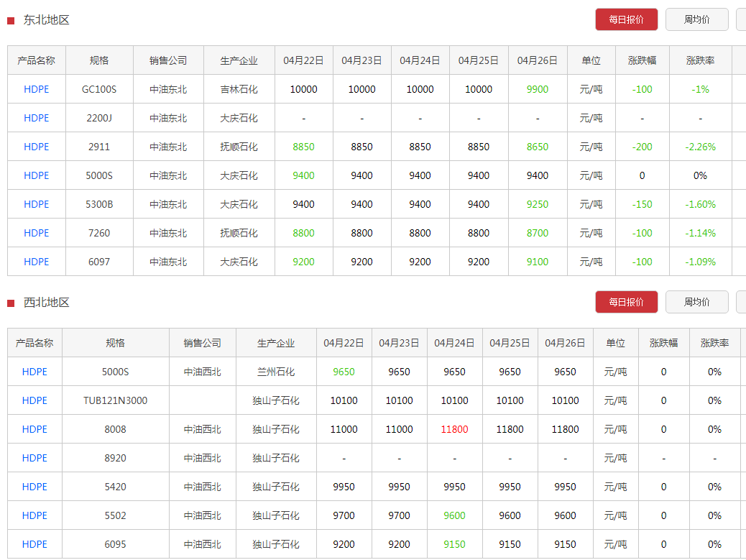This screenshot has width=746, height=560.
Task: Open HDPE link for 2911 row
Action: pyautogui.click(x=36, y=147)
